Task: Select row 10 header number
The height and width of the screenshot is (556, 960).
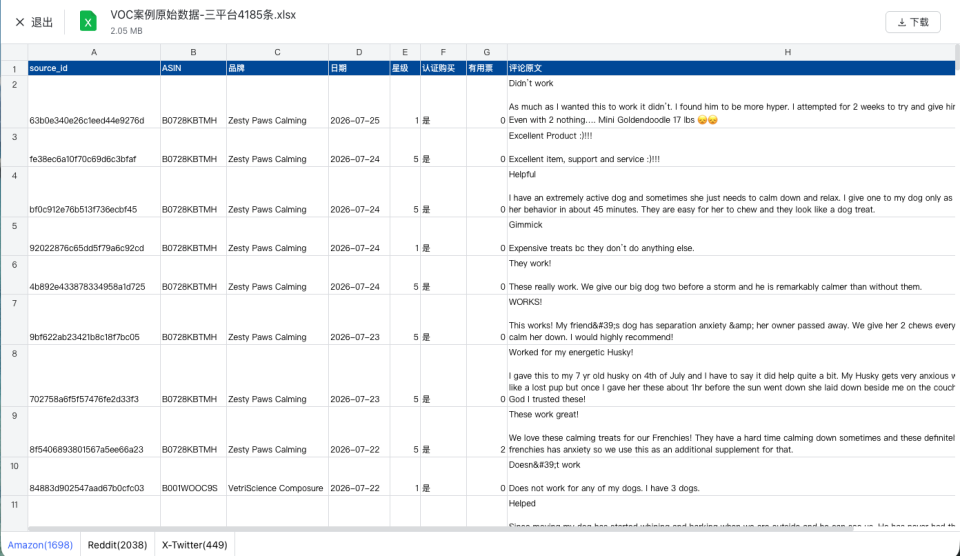Action: 14,476
